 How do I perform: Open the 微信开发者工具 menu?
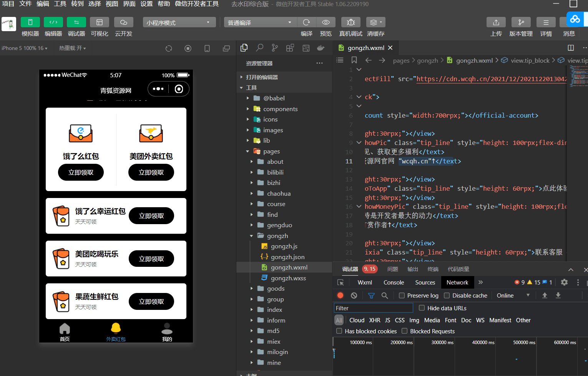(197, 4)
